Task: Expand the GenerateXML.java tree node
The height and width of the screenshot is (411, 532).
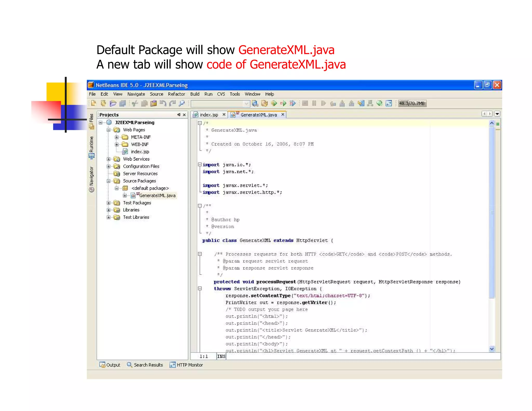Action: (x=125, y=195)
